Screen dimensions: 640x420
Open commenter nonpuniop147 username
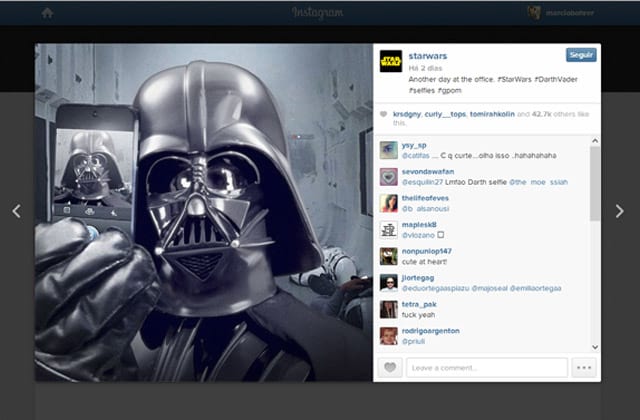point(427,251)
